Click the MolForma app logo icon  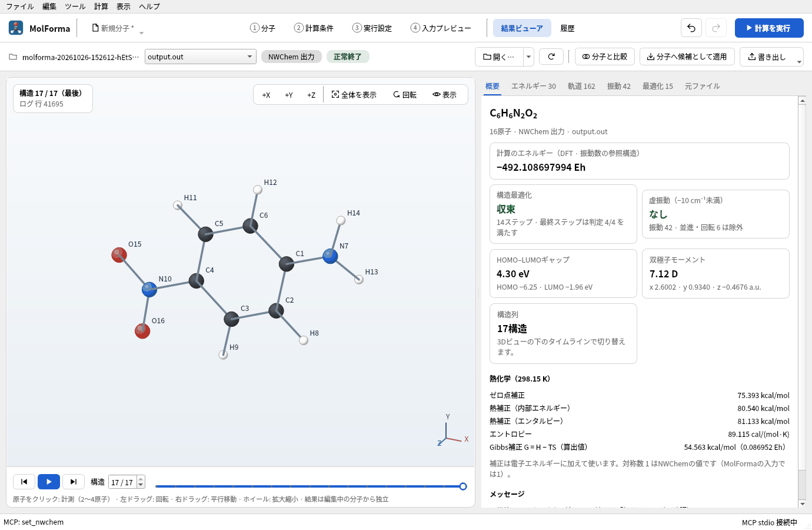coord(16,28)
